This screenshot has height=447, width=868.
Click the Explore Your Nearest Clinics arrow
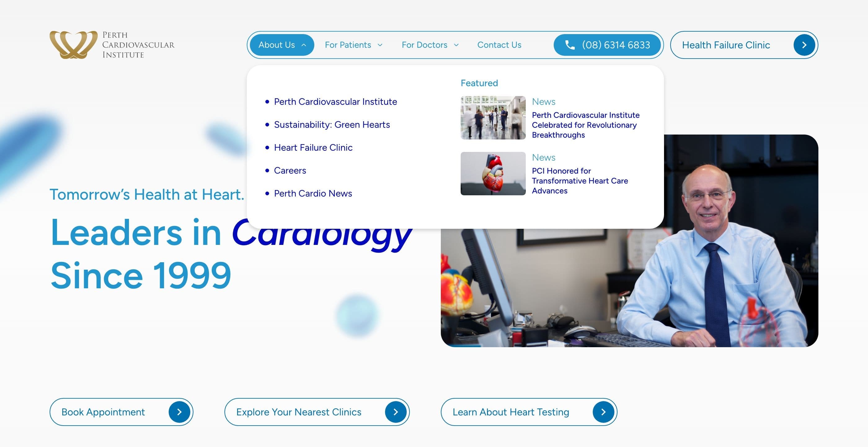(396, 412)
